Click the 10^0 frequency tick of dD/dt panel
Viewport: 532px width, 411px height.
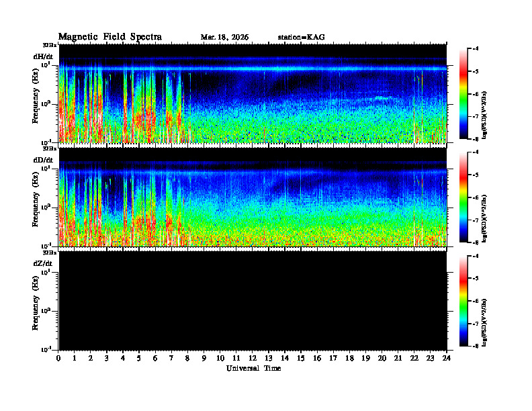point(46,207)
